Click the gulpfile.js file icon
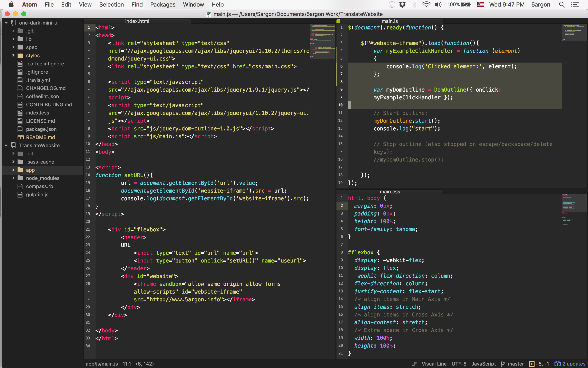 20,194
